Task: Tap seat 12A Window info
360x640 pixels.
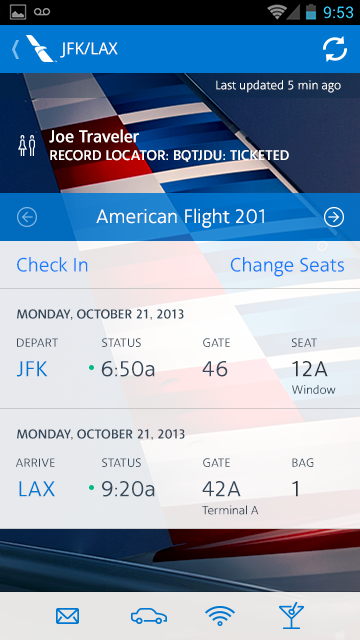Action: (313, 376)
